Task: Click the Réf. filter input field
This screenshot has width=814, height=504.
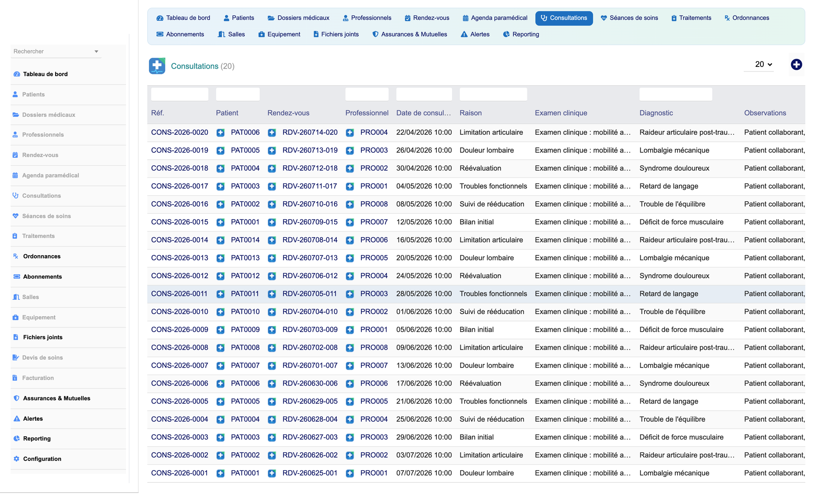Action: 179,94
